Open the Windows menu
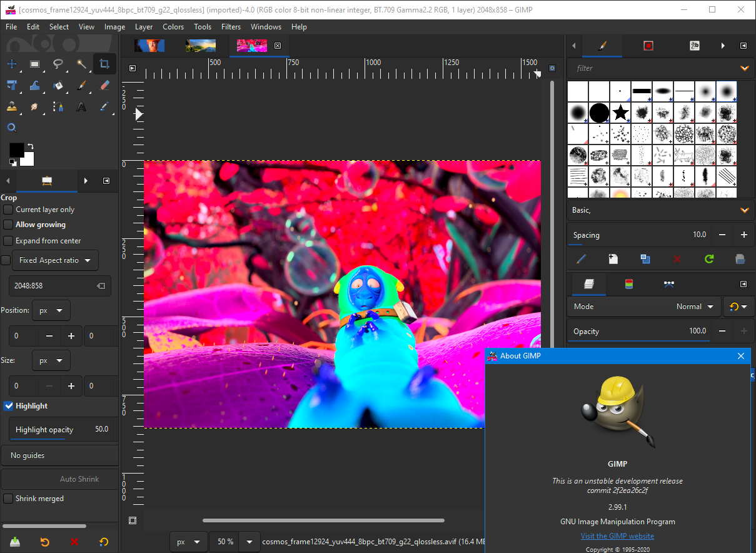The width and height of the screenshot is (756, 553). (266, 27)
